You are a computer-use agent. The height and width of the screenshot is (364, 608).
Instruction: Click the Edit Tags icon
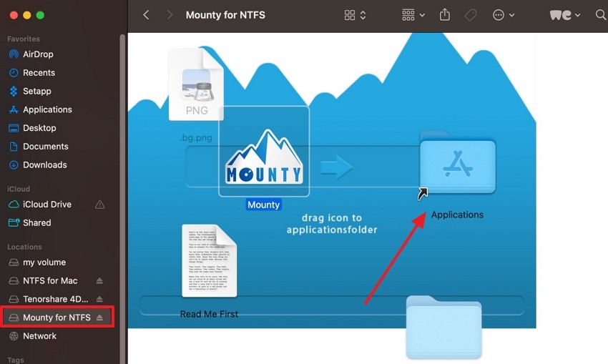tap(471, 15)
